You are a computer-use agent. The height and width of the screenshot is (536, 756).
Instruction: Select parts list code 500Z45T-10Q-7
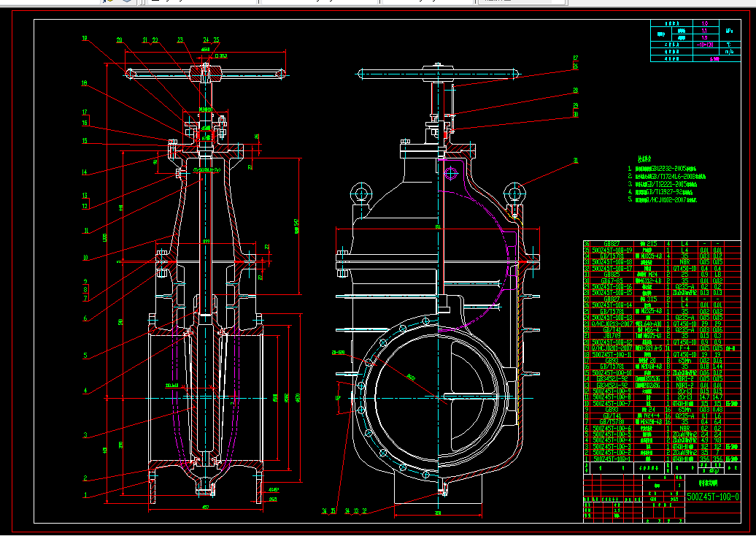[x=612, y=403]
